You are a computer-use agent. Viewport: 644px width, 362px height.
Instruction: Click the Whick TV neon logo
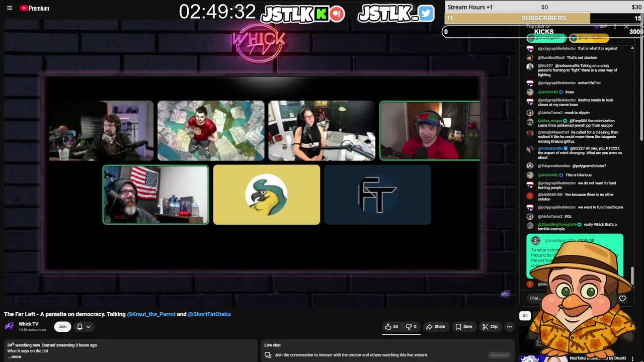259,43
